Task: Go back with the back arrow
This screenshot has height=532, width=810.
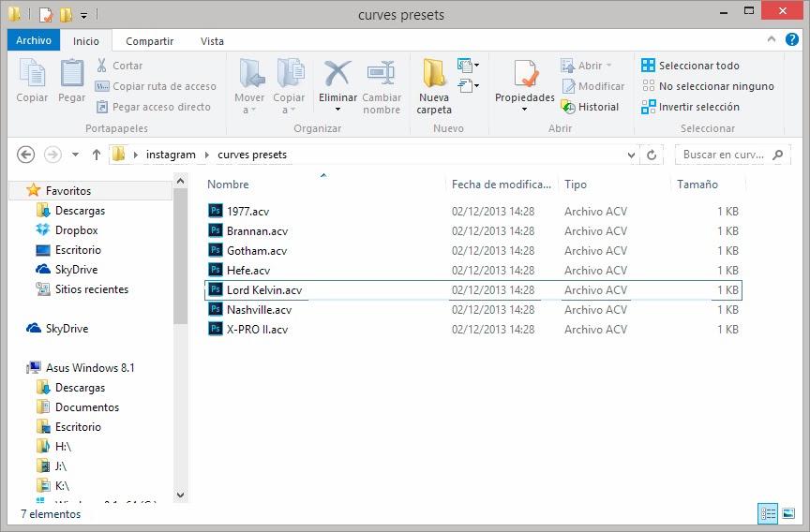Action: point(26,155)
